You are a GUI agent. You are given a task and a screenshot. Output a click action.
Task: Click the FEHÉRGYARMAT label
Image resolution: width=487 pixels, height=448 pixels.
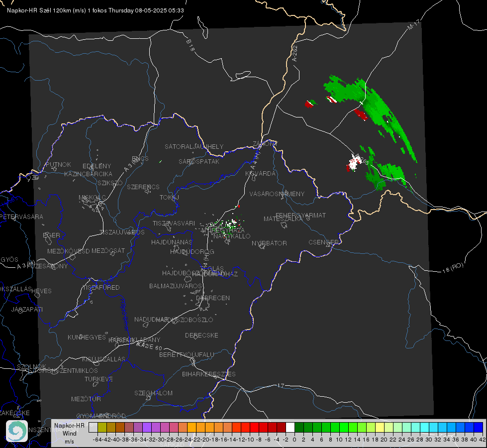coord(300,215)
